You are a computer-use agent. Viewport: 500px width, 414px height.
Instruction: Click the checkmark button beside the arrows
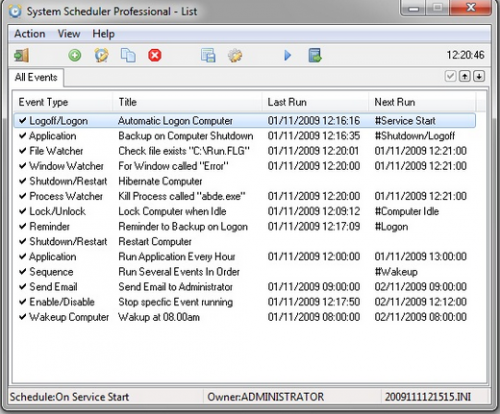coord(450,76)
